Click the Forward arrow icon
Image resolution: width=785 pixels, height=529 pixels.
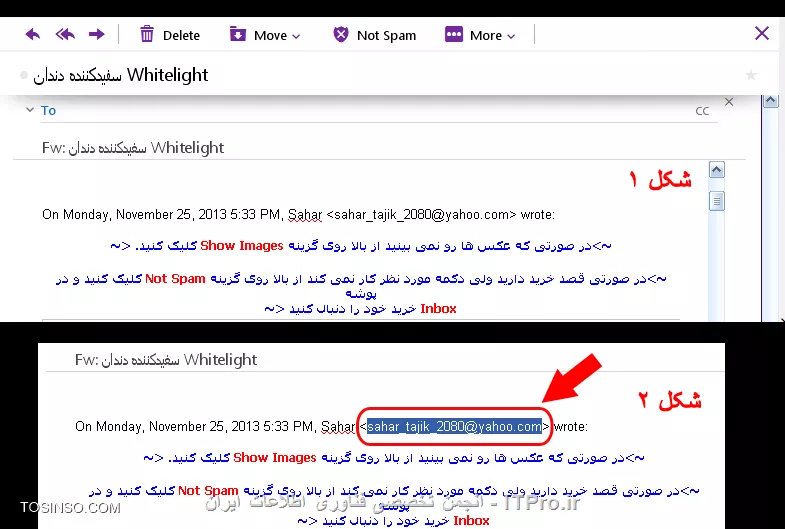point(97,35)
